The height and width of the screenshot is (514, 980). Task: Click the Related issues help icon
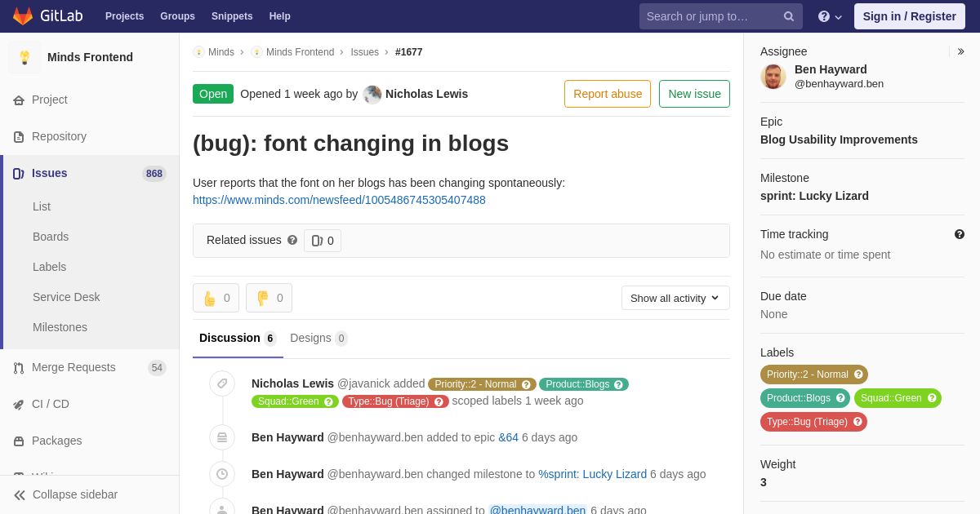coord(292,240)
